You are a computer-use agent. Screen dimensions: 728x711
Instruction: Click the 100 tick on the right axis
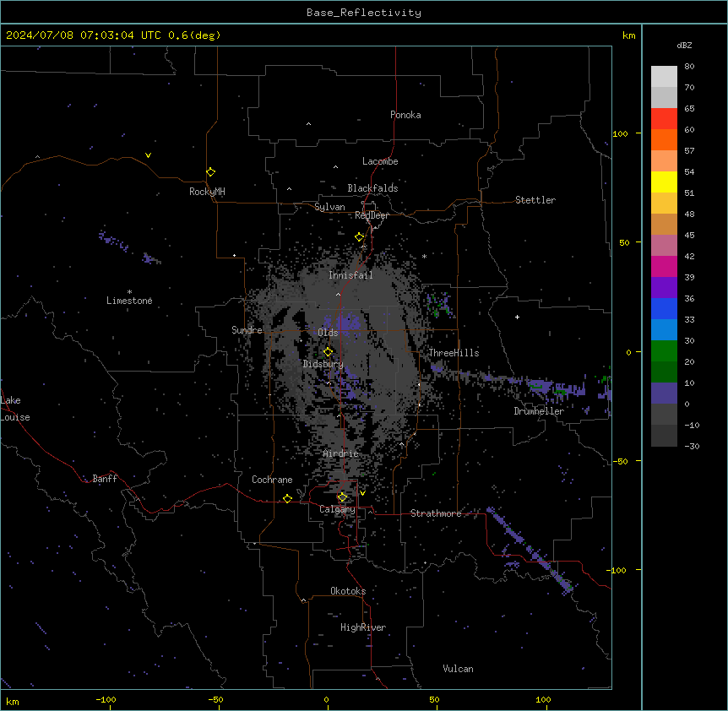pos(620,133)
